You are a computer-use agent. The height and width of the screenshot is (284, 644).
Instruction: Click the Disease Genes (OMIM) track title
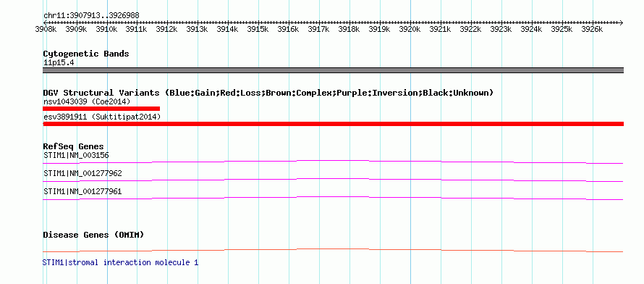pyautogui.click(x=93, y=235)
